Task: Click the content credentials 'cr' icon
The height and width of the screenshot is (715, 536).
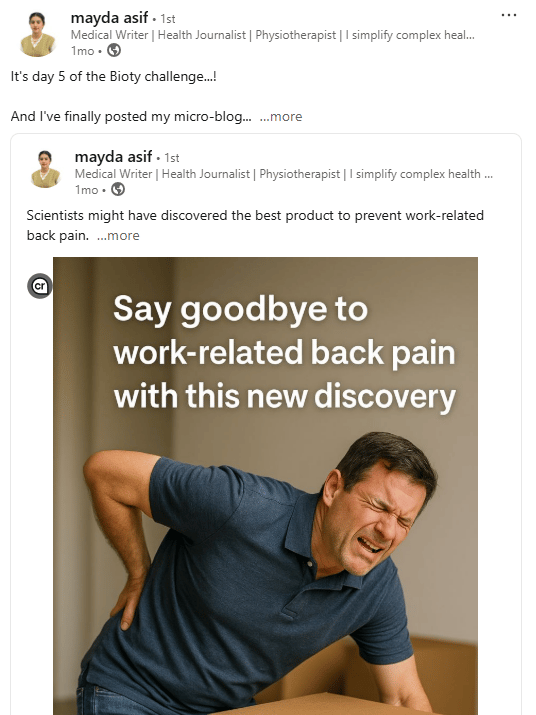Action: click(x=40, y=286)
